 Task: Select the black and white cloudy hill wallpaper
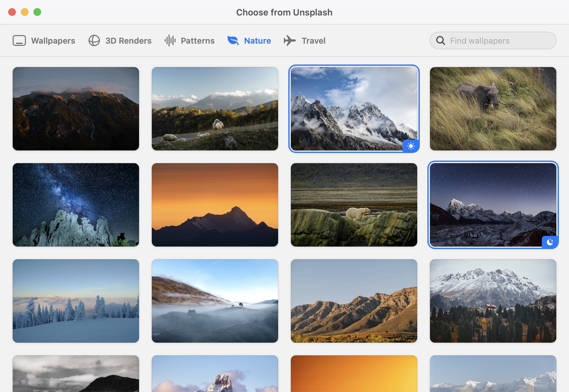[76, 374]
